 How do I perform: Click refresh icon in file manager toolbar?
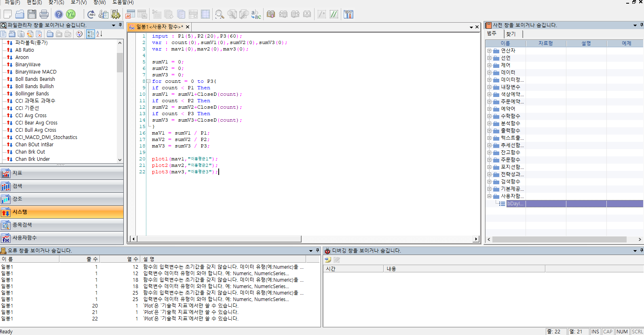(79, 34)
